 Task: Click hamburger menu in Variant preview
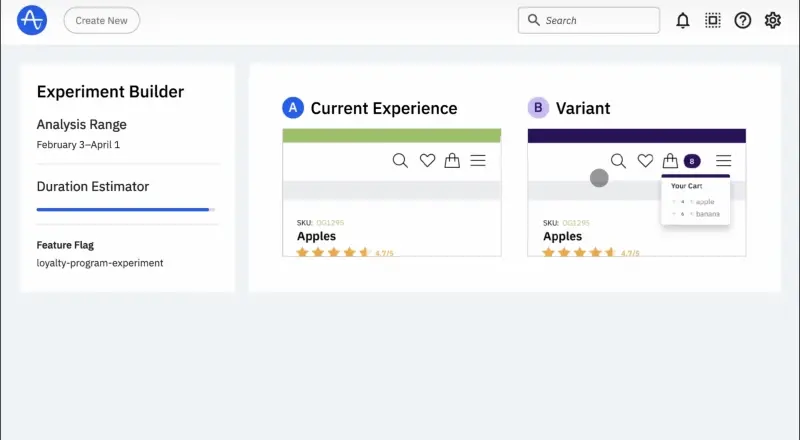[723, 161]
